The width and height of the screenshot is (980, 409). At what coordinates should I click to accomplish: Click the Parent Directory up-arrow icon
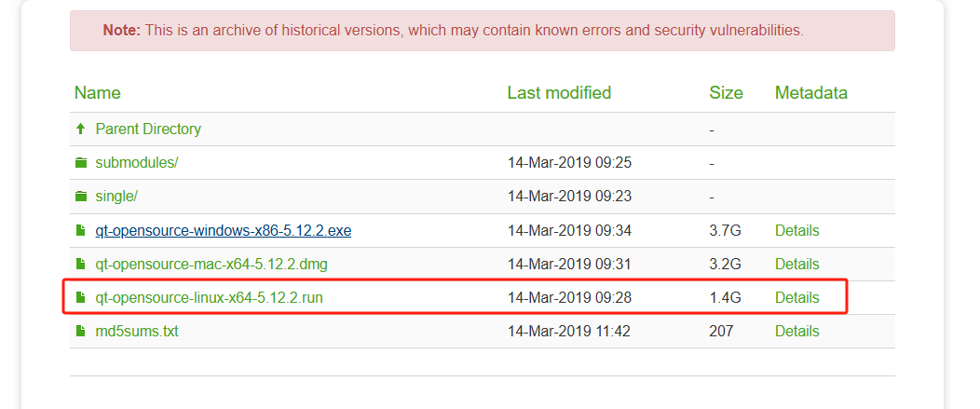[81, 130]
